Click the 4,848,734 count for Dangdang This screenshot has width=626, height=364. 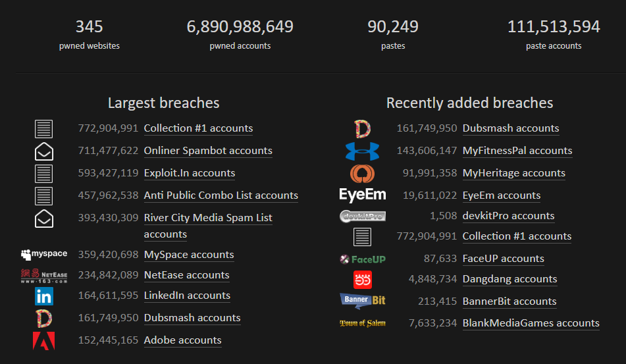pyautogui.click(x=432, y=279)
